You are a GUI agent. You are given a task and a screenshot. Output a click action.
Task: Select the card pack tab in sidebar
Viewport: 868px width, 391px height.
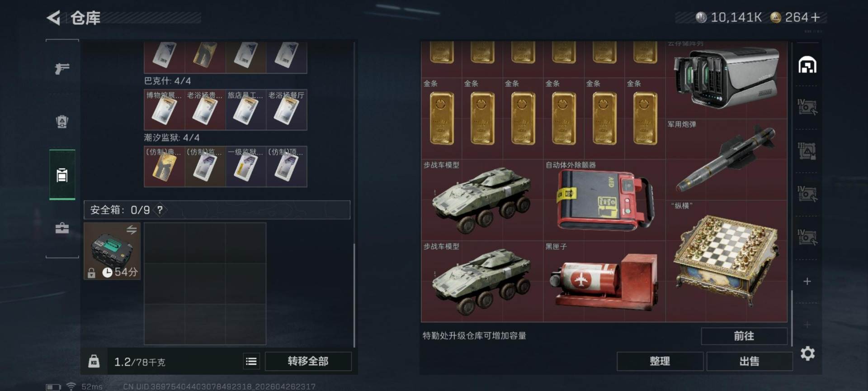tap(62, 175)
